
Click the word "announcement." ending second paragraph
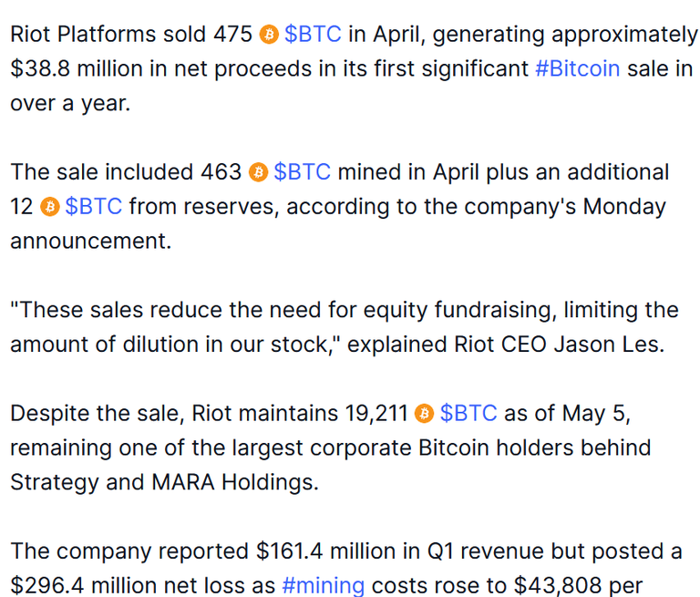tap(90, 242)
